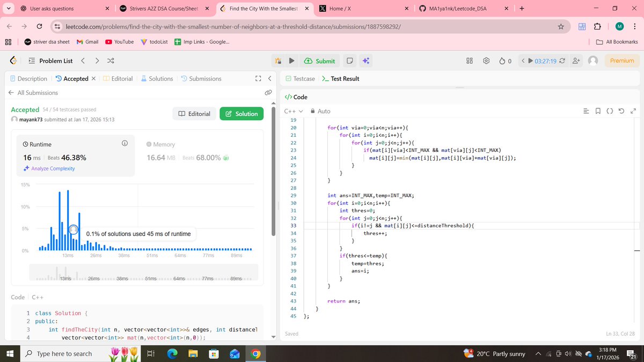Image resolution: width=644 pixels, height=362 pixels.
Task: Click the green Solution button
Action: tap(241, 114)
